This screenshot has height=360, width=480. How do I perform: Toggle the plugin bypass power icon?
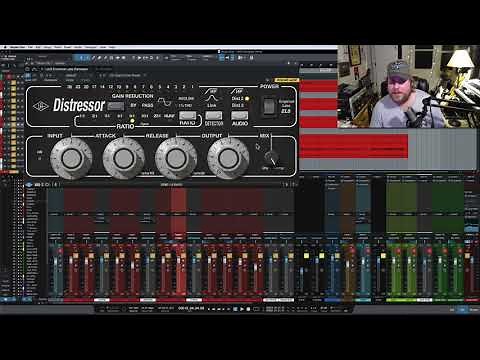pyautogui.click(x=27, y=69)
